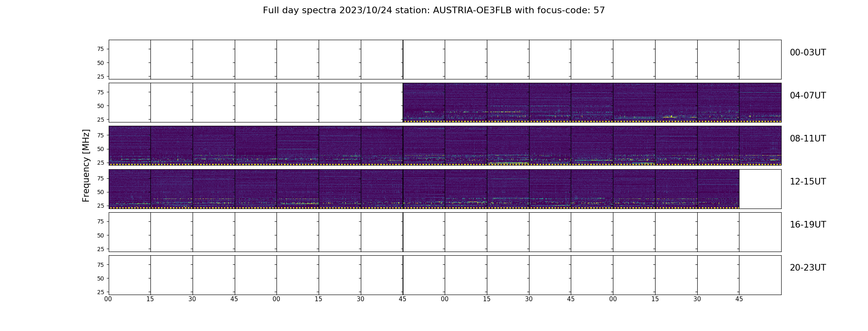The image size is (868, 331).
Task: Click the empty first panel of 00-03UT row
Action: point(130,60)
